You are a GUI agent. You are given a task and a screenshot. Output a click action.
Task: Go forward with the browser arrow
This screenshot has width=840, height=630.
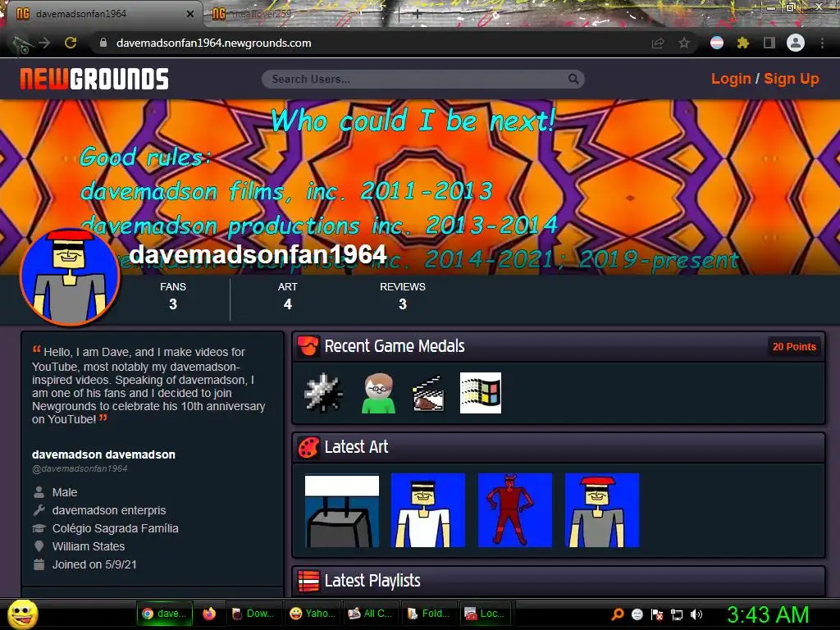click(44, 43)
